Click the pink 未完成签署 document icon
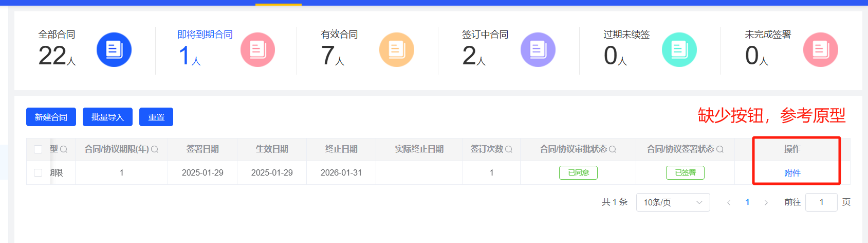The width and height of the screenshot is (868, 243). click(x=820, y=50)
